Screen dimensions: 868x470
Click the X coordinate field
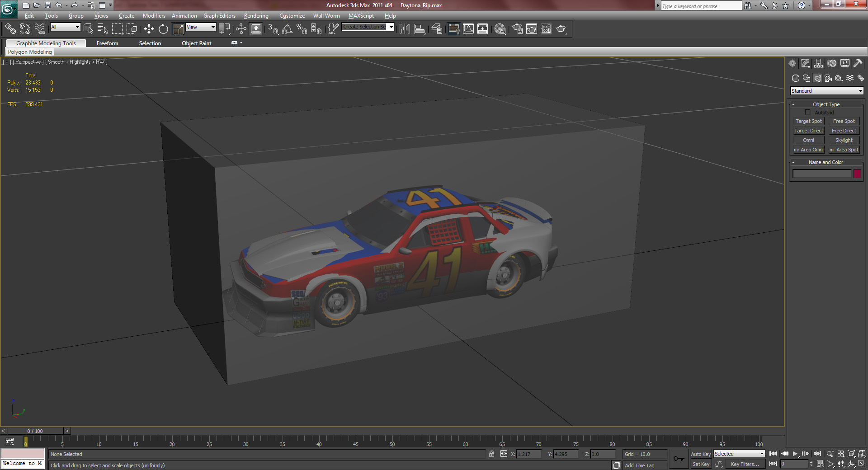[529, 454]
